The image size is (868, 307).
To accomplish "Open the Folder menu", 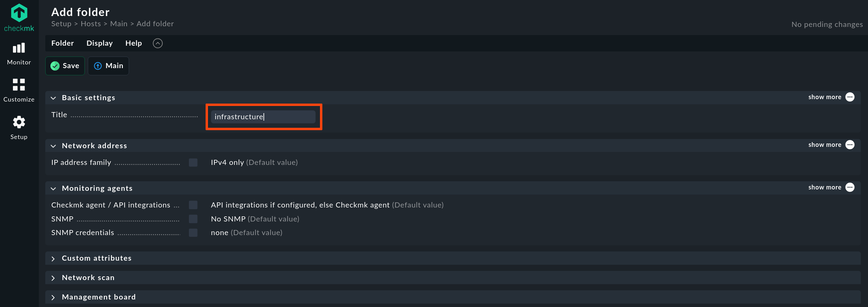I will (63, 43).
